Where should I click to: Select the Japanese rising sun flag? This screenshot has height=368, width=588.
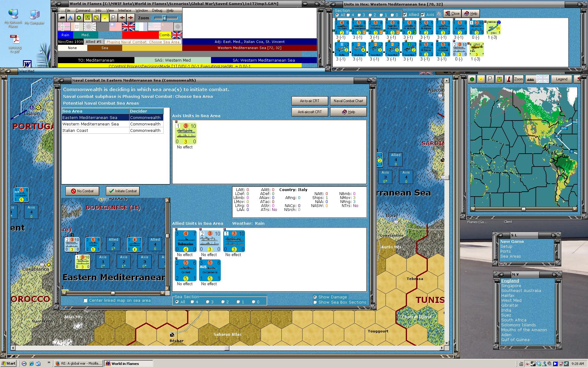pyautogui.click(x=90, y=27)
